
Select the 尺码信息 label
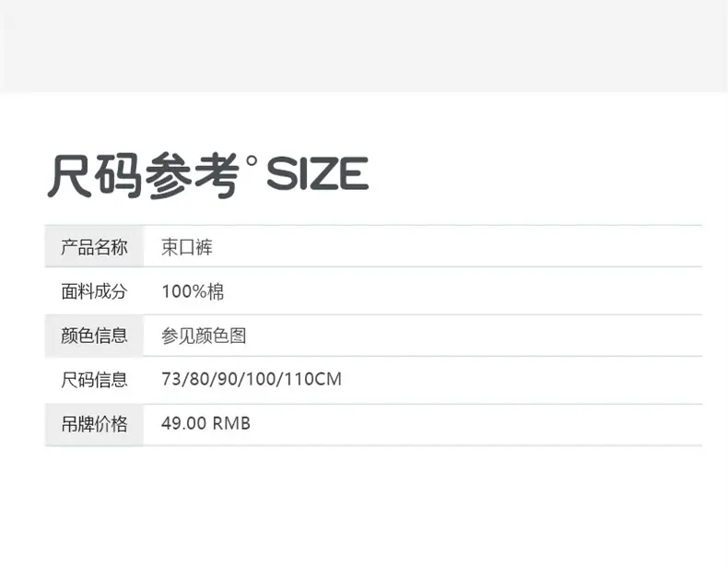click(94, 380)
